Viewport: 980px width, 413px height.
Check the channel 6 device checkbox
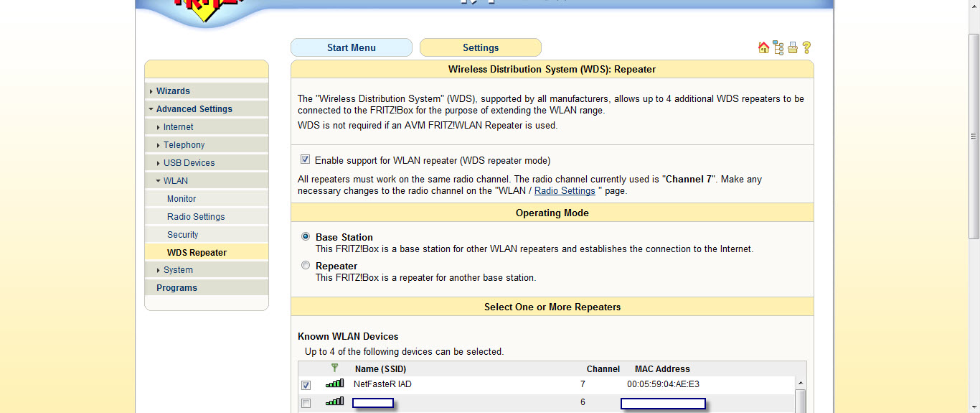tap(306, 404)
